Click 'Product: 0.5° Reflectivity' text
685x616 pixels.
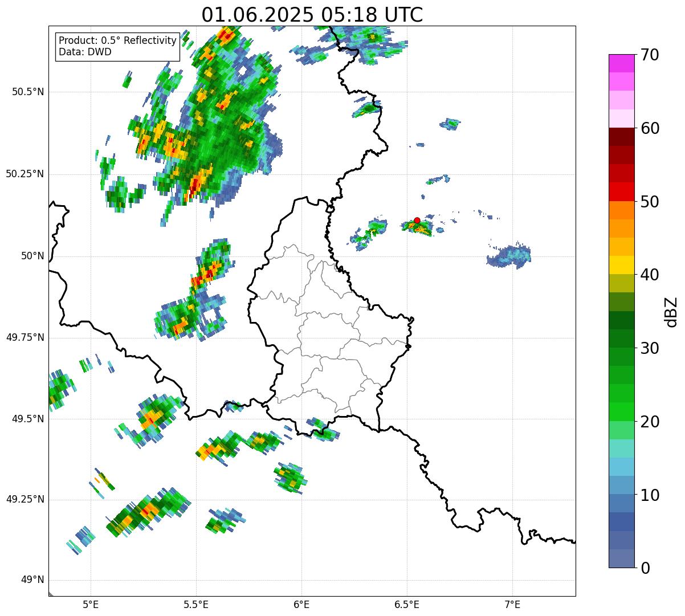(x=118, y=41)
